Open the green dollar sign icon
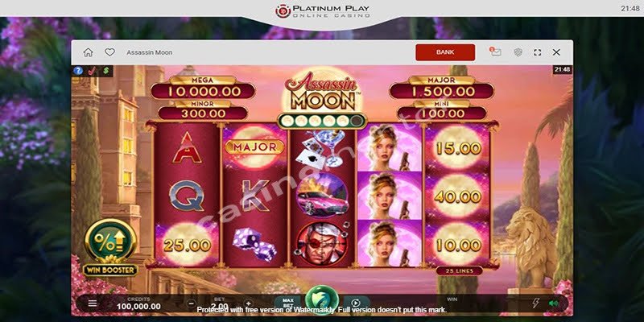The image size is (644, 322). coord(106,70)
